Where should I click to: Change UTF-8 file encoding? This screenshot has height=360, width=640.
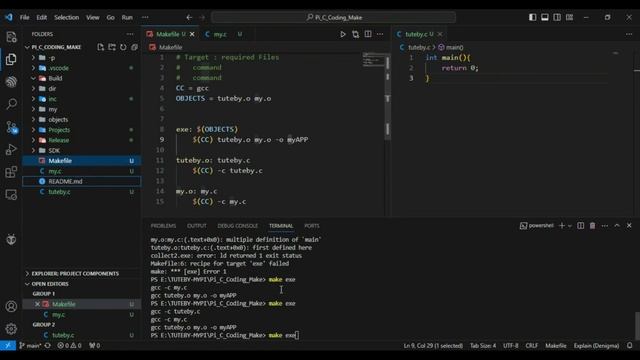pos(510,345)
